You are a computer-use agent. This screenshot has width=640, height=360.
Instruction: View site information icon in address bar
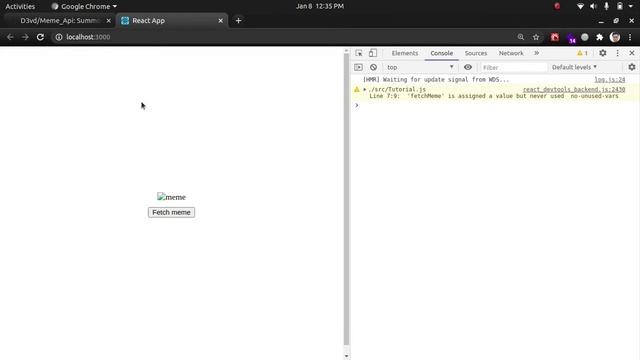click(59, 37)
